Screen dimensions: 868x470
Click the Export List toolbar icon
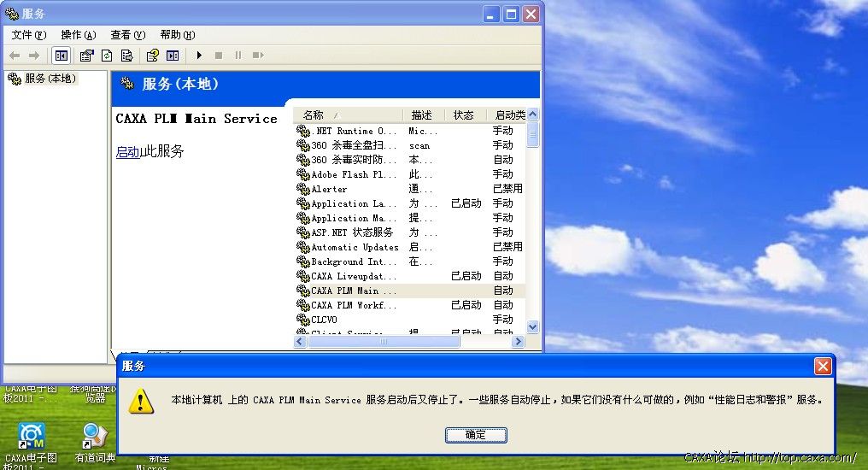pos(126,56)
